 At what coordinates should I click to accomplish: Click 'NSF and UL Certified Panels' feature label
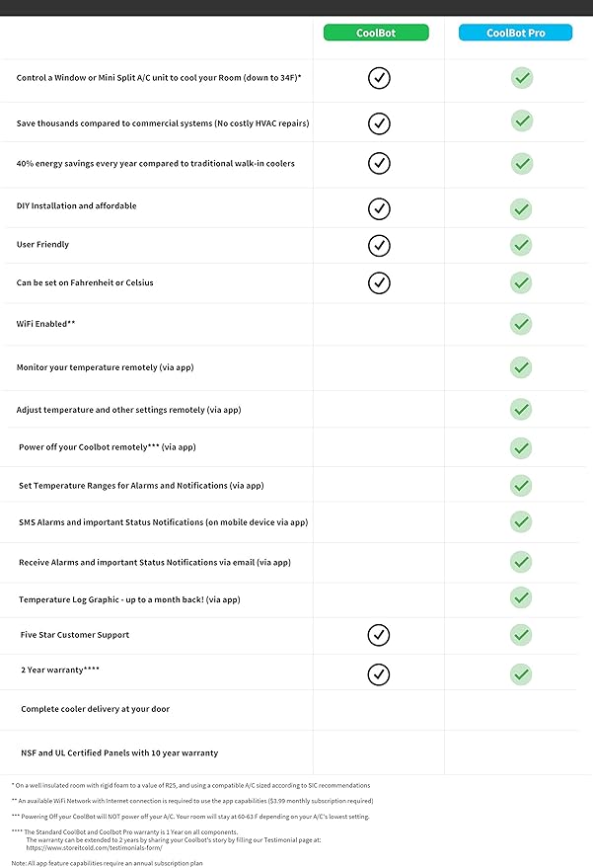click(119, 752)
